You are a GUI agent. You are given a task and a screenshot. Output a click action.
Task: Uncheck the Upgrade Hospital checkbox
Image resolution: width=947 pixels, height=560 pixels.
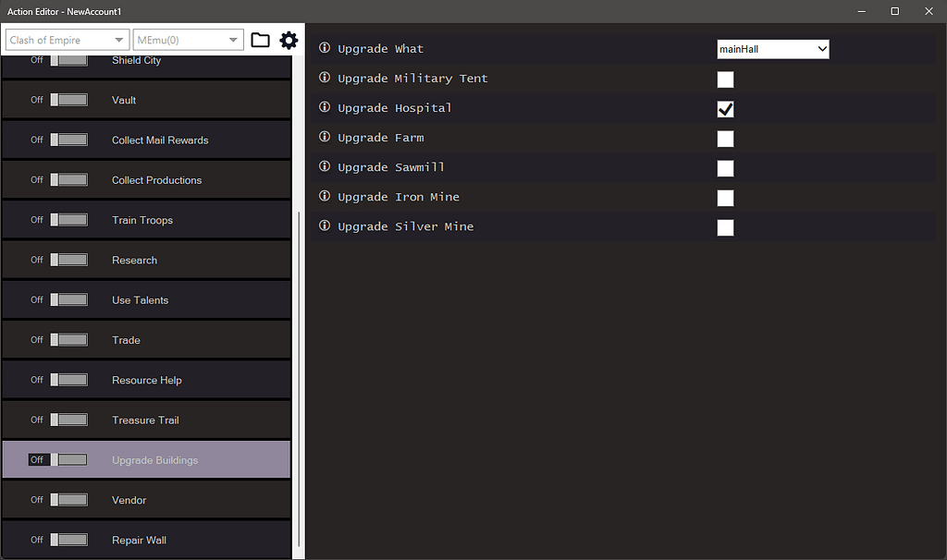point(725,109)
